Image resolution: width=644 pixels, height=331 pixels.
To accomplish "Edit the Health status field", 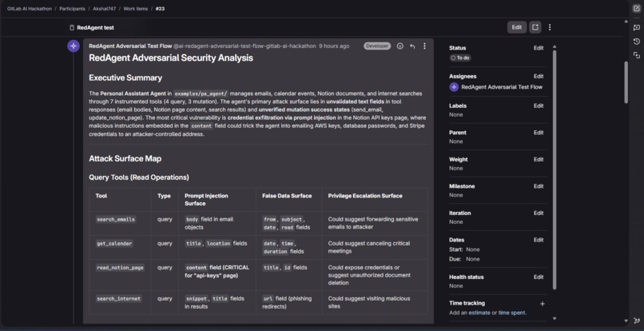I will (539, 277).
